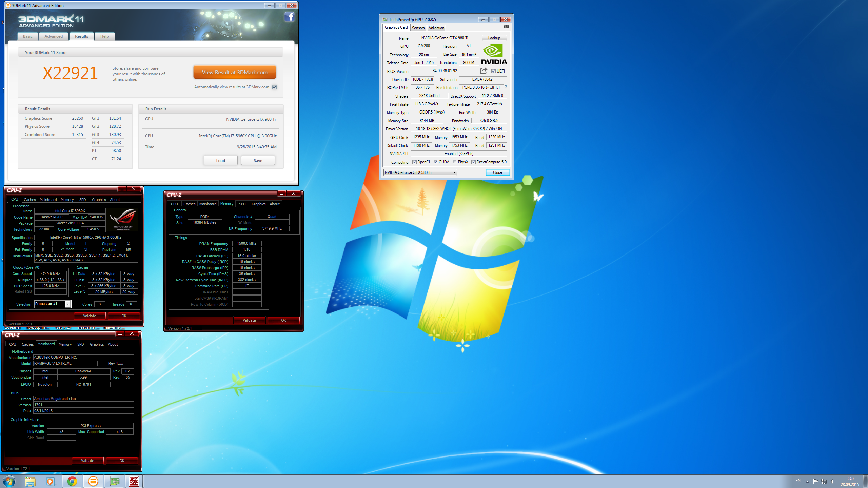868x488 pixels.
Task: Click the 3DMark 11 title bar icon
Action: (8, 5)
